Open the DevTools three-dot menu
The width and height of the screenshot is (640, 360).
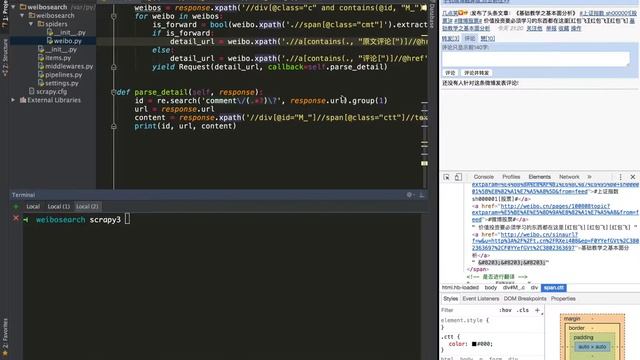coord(620,177)
